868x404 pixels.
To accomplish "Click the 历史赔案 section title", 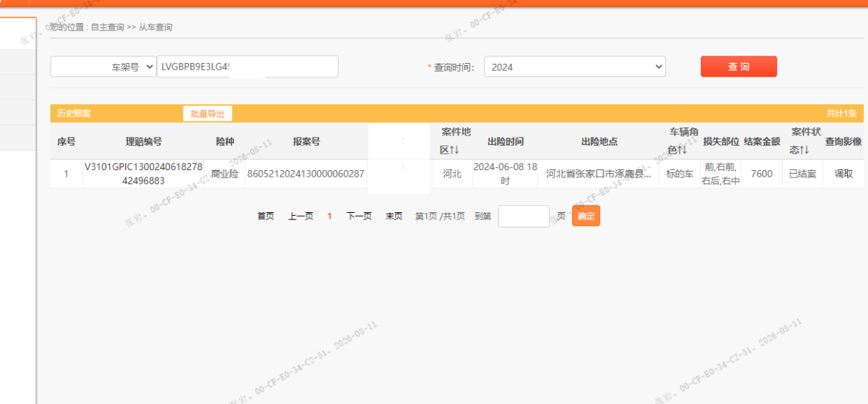I will (x=74, y=114).
